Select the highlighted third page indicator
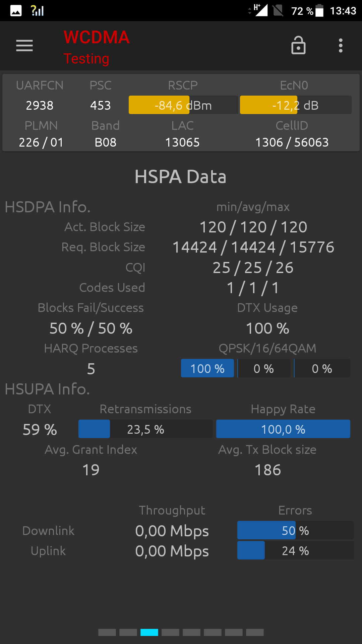 coord(149,632)
